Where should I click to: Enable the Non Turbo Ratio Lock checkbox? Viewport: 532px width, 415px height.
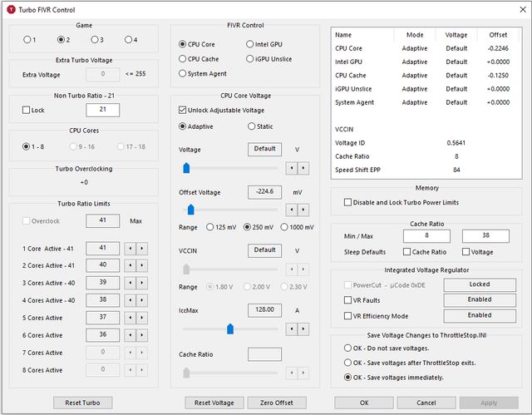pyautogui.click(x=27, y=111)
